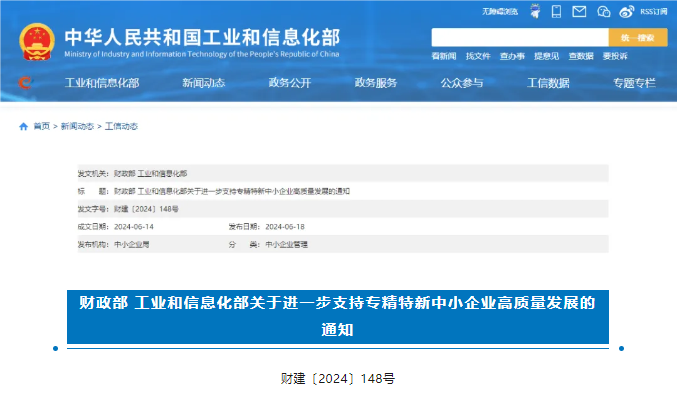
Task: Click the home icon in the breadcrumb
Action: [x=23, y=126]
